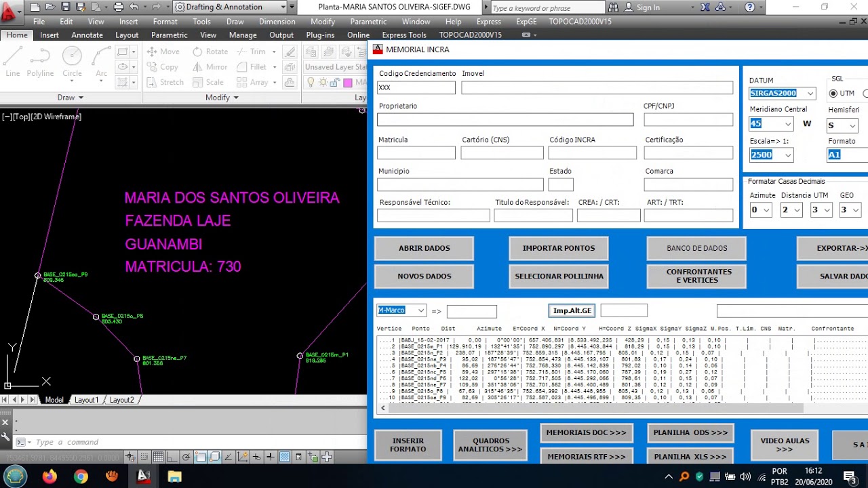Toggle layer on/off lightbulb icon
Screen dimensions: 868x488
[311, 83]
